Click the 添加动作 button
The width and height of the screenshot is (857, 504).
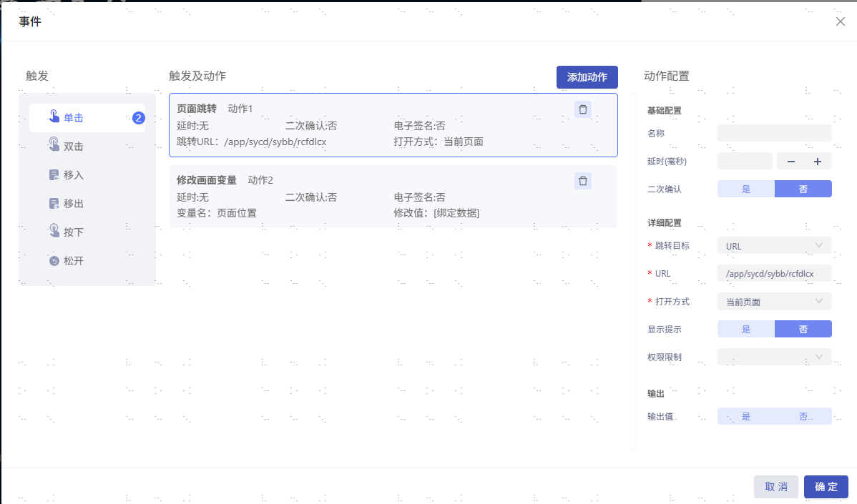(x=587, y=77)
